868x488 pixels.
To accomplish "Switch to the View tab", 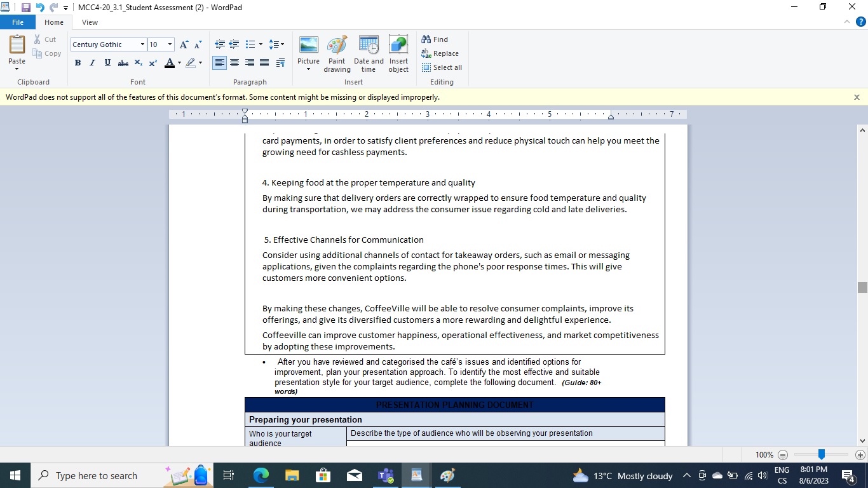I will coord(90,22).
